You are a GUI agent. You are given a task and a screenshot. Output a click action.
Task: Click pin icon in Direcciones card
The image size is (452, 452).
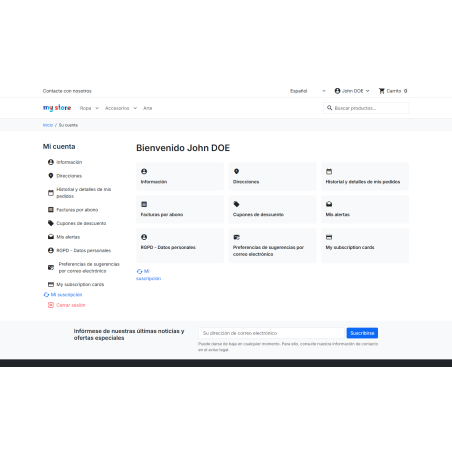pyautogui.click(x=236, y=171)
